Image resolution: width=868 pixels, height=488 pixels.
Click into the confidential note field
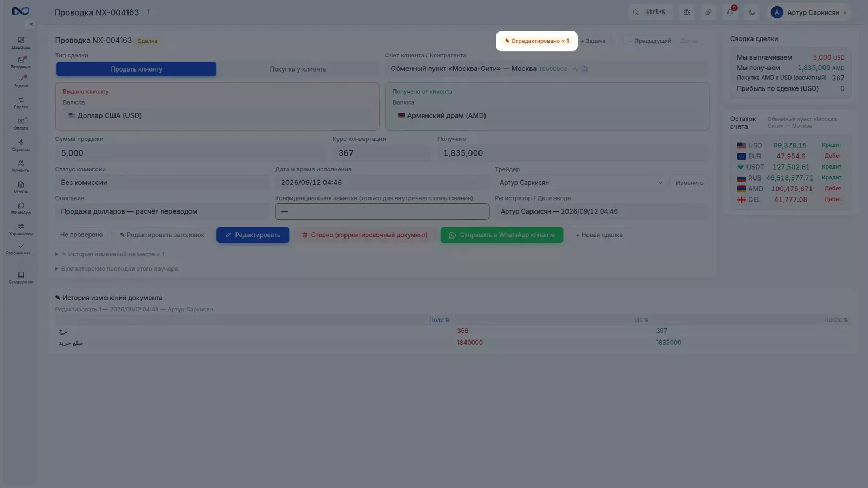(x=382, y=211)
